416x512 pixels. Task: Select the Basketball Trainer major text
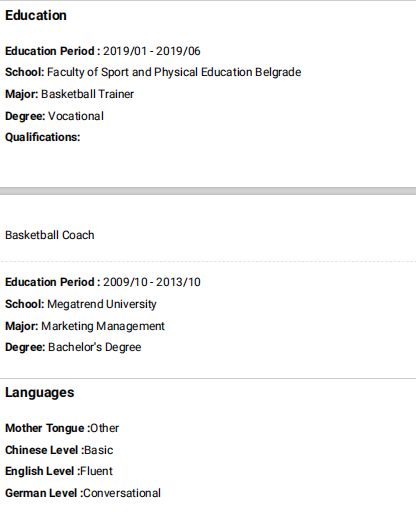(x=87, y=94)
